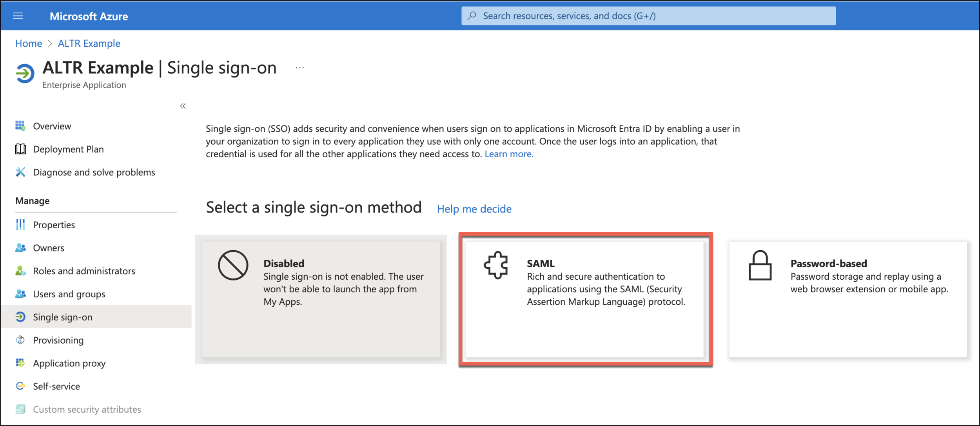Click the Self-service icon
Viewport: 980px width, 426px height.
20,386
